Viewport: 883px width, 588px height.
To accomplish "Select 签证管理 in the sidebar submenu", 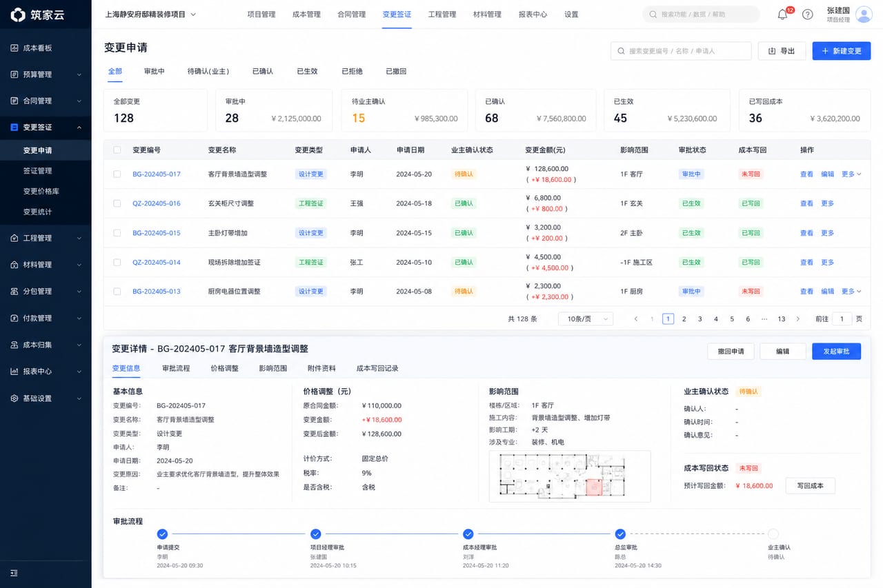I will 37,171.
